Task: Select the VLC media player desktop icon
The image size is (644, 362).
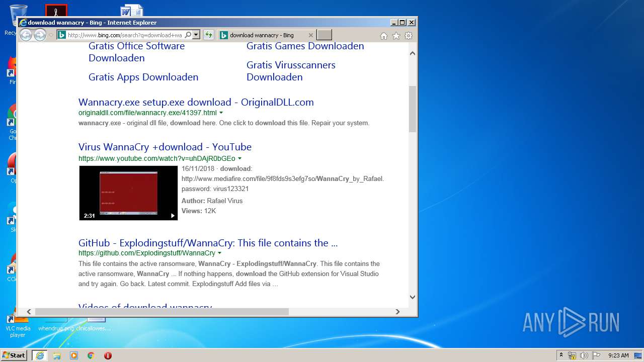Action: point(18,328)
